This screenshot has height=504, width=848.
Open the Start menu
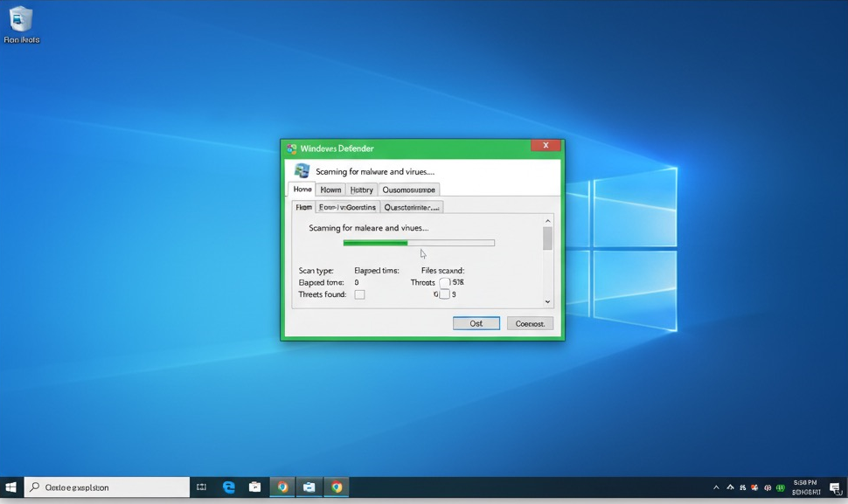click(x=11, y=487)
